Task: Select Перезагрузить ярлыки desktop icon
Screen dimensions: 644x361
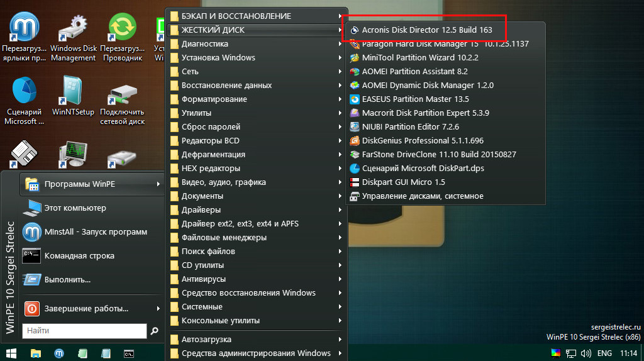Action: 25,38
